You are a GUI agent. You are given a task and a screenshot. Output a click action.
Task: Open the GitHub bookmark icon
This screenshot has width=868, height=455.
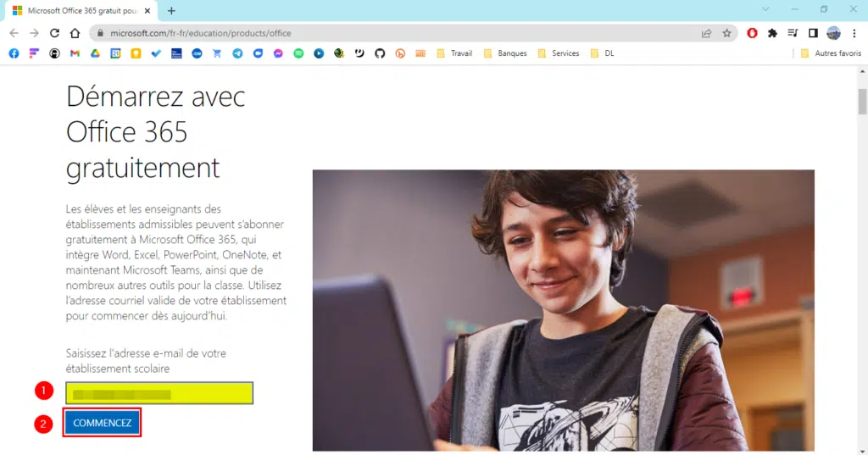tap(380, 53)
